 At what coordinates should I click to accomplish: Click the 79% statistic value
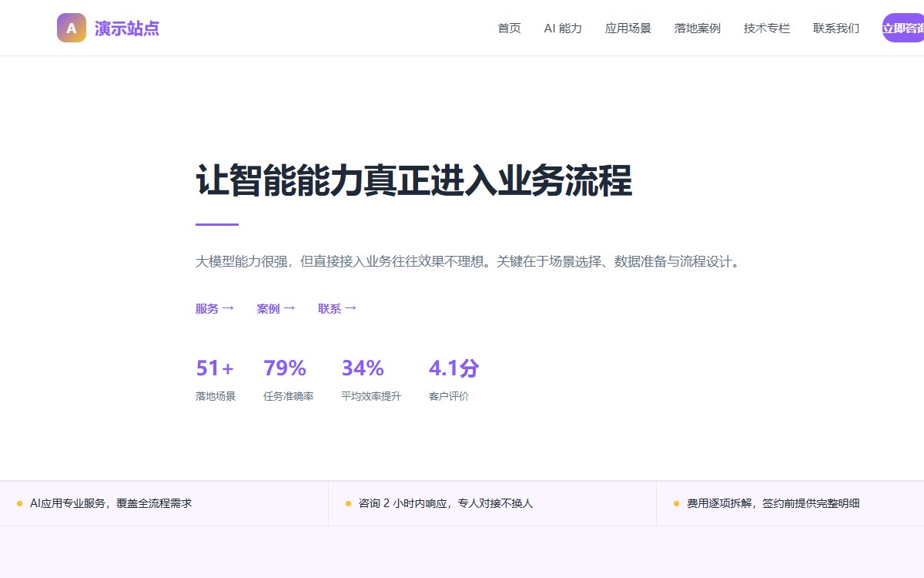(285, 368)
